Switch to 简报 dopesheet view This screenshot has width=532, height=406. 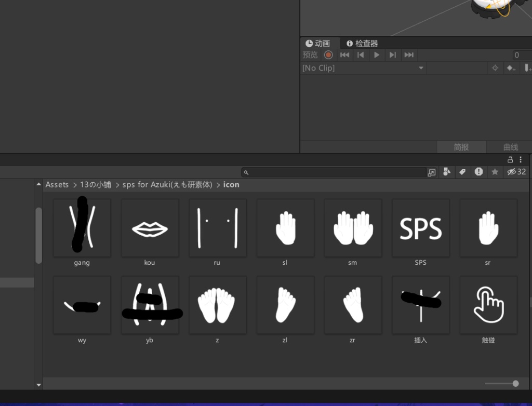461,147
